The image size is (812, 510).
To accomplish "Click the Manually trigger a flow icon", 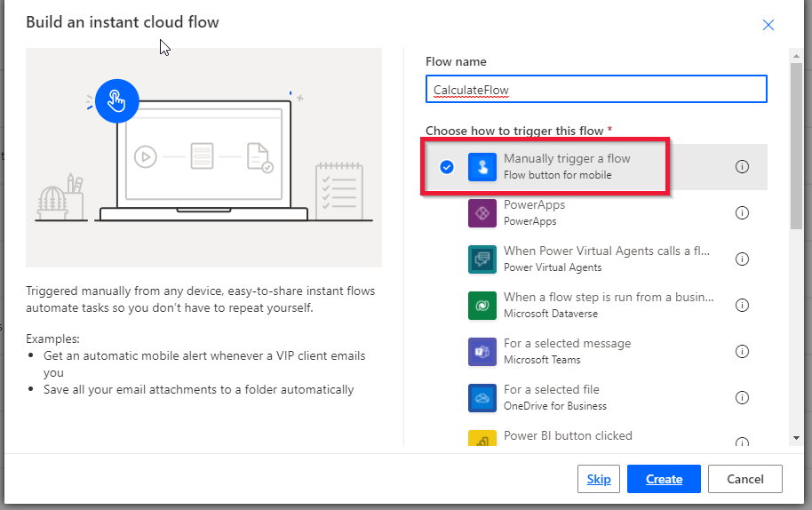I will [482, 167].
